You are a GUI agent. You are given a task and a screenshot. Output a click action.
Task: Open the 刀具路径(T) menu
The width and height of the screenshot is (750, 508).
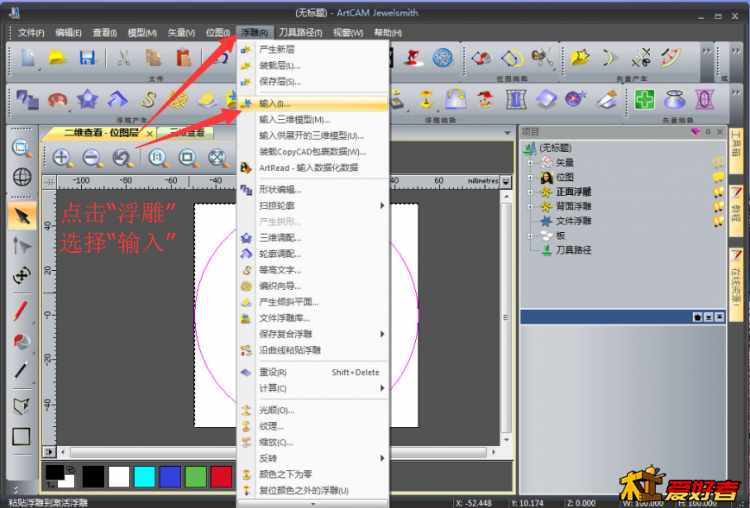300,33
